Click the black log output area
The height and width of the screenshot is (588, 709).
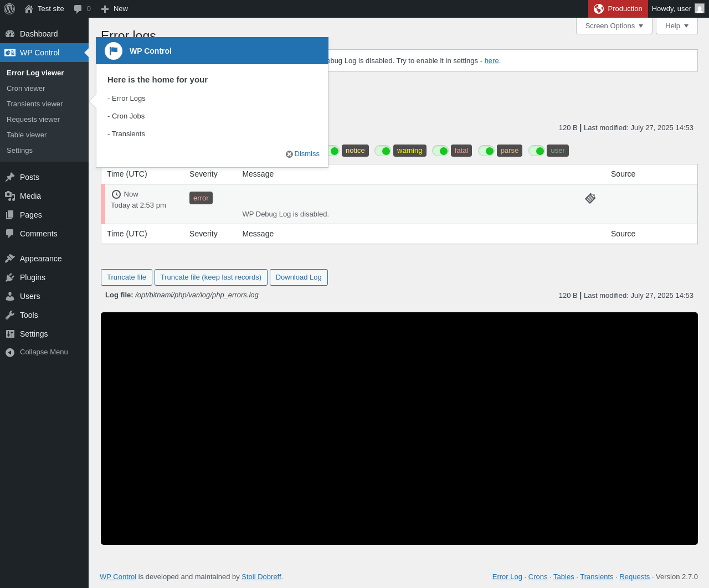click(x=399, y=429)
